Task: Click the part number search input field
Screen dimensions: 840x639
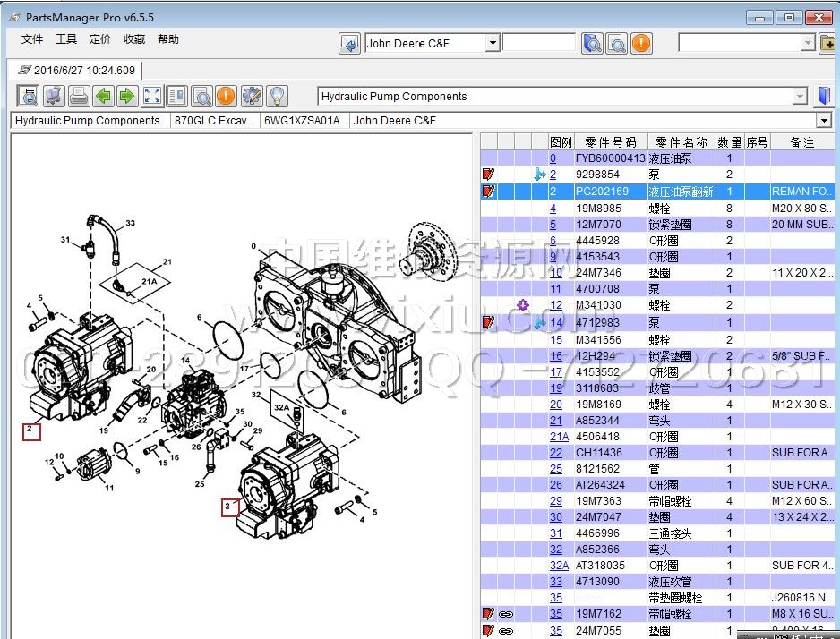Action: (x=538, y=43)
